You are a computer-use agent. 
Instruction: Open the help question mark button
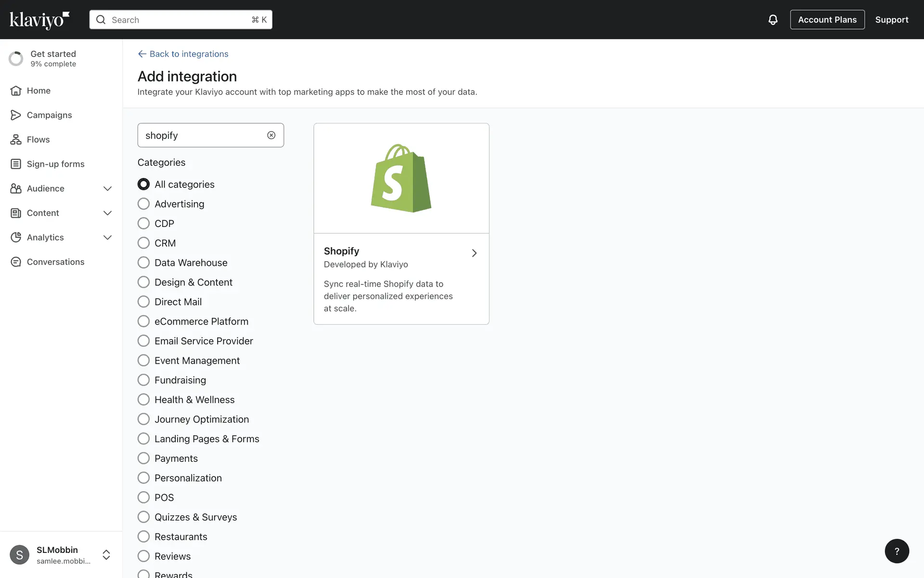tap(897, 551)
